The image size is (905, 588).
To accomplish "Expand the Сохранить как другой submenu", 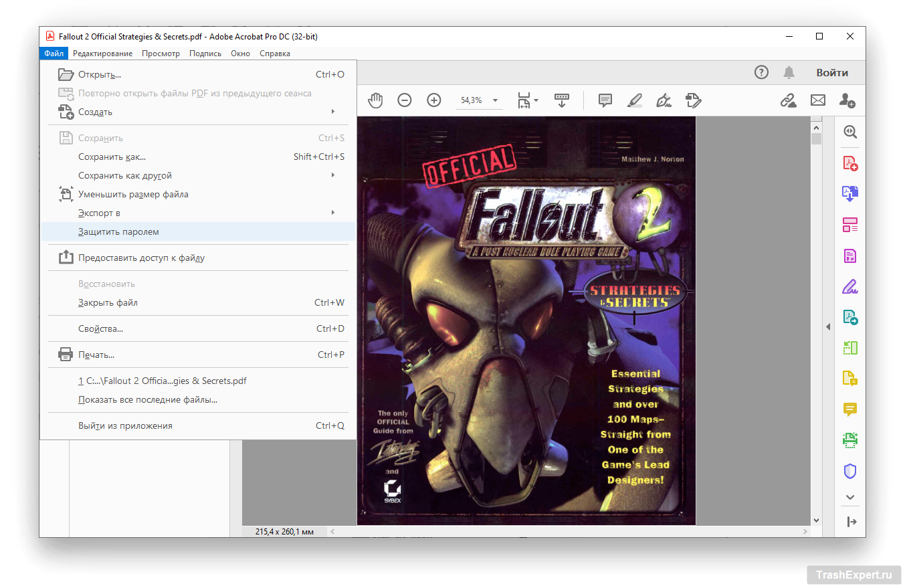I will (333, 175).
